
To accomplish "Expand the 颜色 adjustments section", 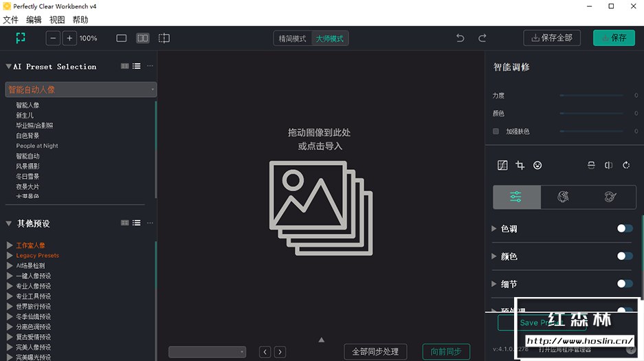I will tap(494, 256).
